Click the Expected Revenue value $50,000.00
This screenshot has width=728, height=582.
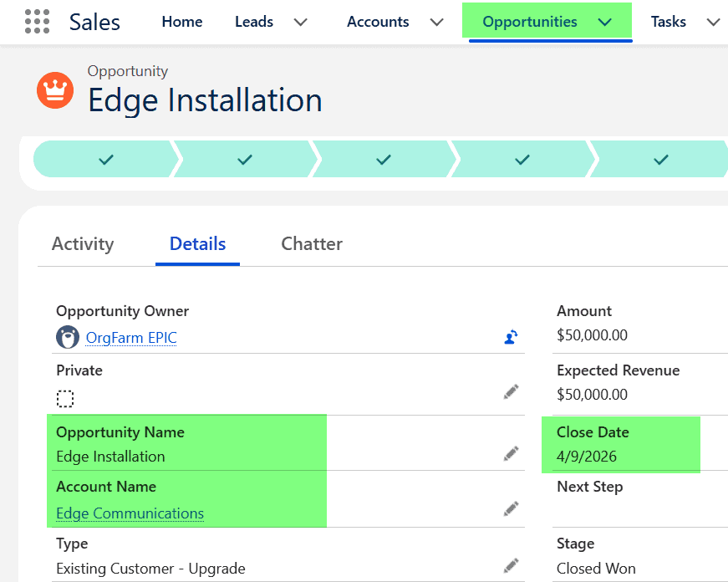592,395
